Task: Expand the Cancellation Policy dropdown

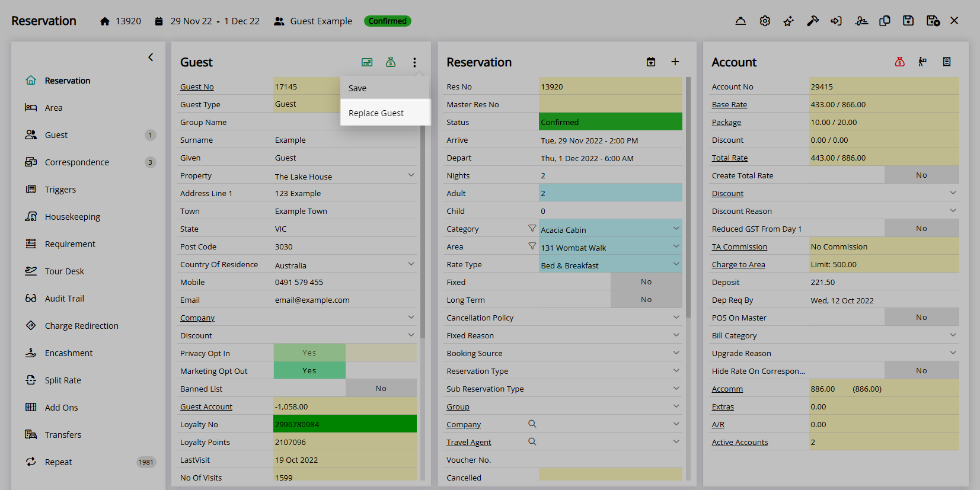Action: point(676,317)
